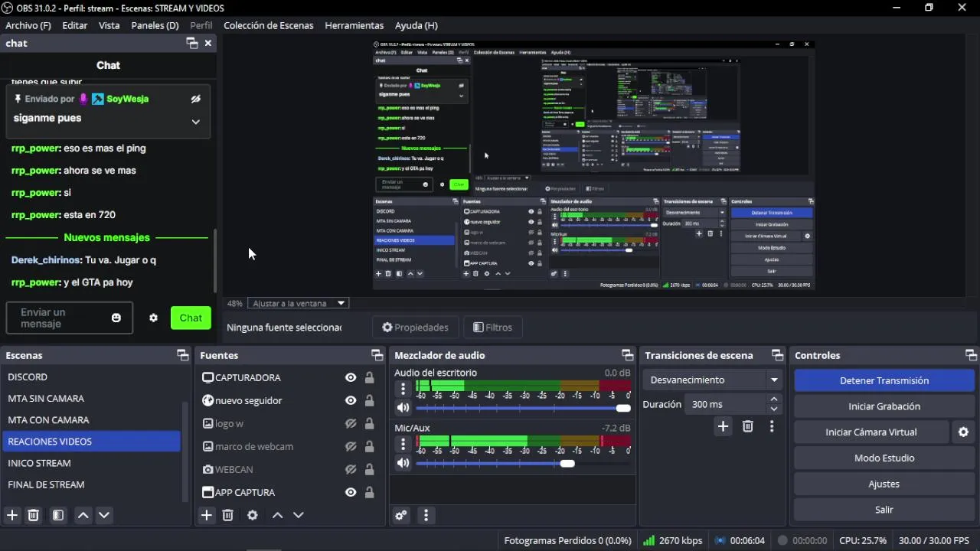The height and width of the screenshot is (551, 980).
Task: Hide pinned message by SoyWesja
Action: coord(195,99)
